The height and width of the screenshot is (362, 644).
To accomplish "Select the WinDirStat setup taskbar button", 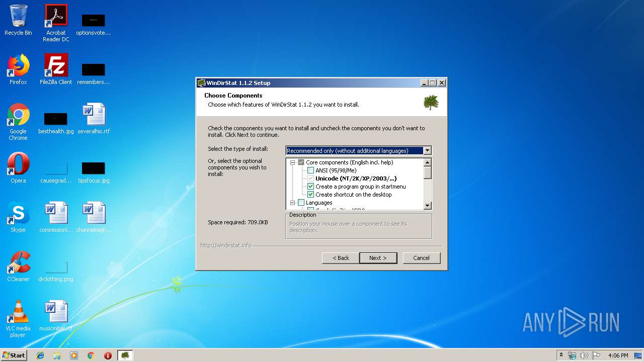I will 125,355.
